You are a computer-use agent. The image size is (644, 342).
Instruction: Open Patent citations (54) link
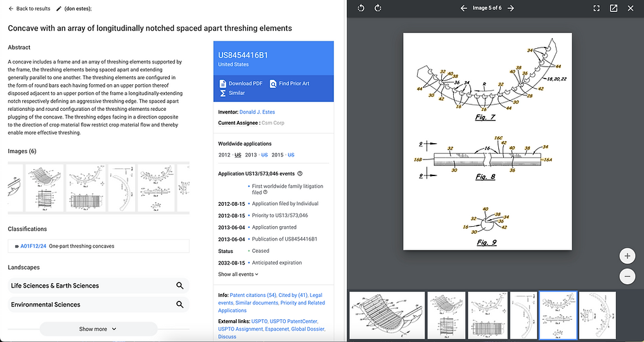click(253, 295)
